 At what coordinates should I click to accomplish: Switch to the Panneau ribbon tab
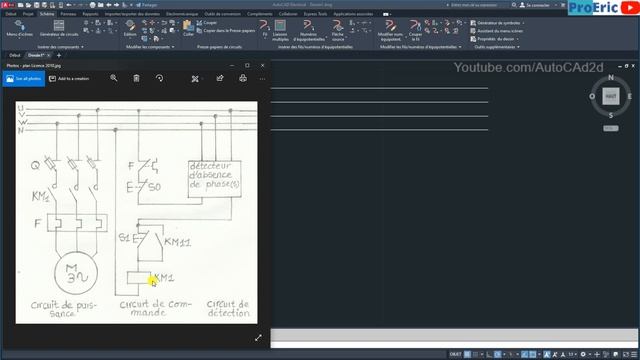coord(68,14)
